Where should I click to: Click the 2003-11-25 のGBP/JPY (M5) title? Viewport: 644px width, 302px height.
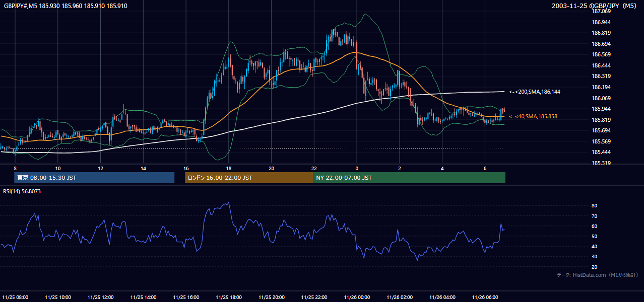point(595,6)
